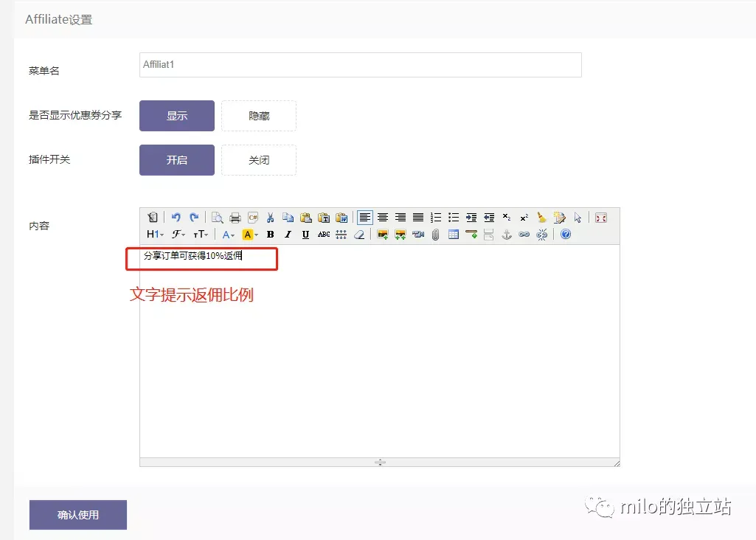Insert video media with camcorder icon
The image size is (756, 540).
point(418,235)
